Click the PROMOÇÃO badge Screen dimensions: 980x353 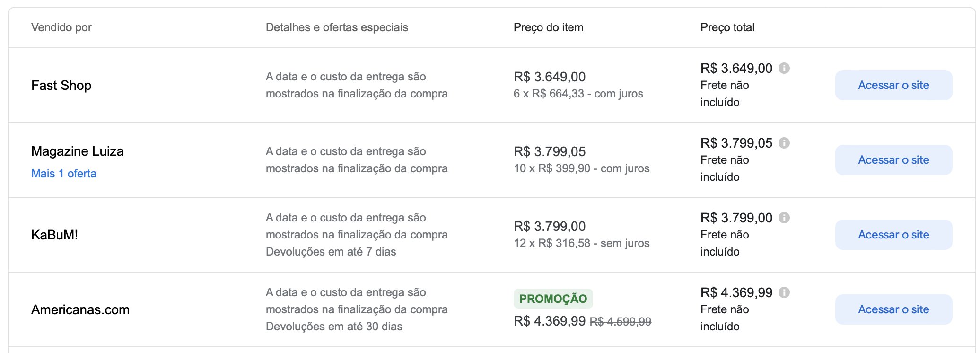pos(553,299)
